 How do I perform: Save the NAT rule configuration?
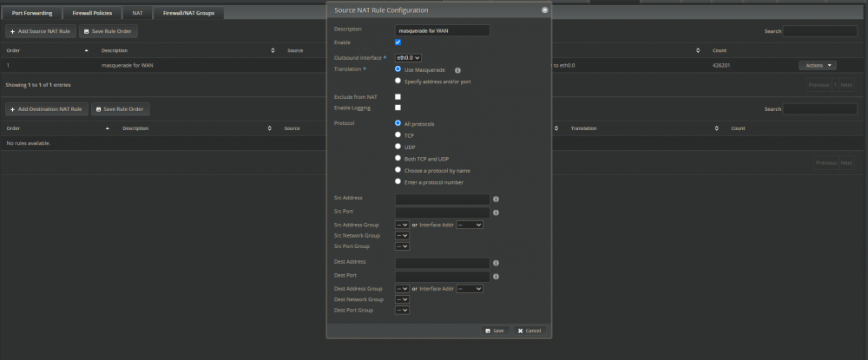(495, 331)
